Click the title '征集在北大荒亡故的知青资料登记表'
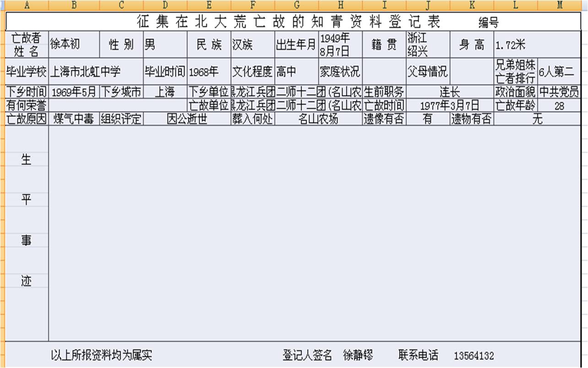The height and width of the screenshot is (368, 588). (289, 22)
